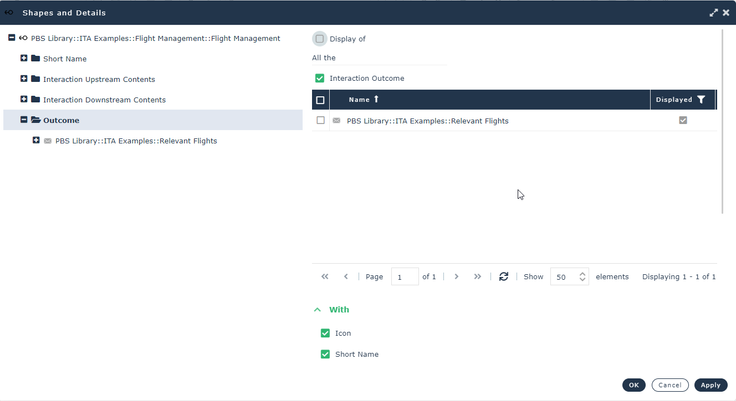Screen dimensions: 736x401
Task: Toggle the Icon checkbox
Action: point(325,333)
